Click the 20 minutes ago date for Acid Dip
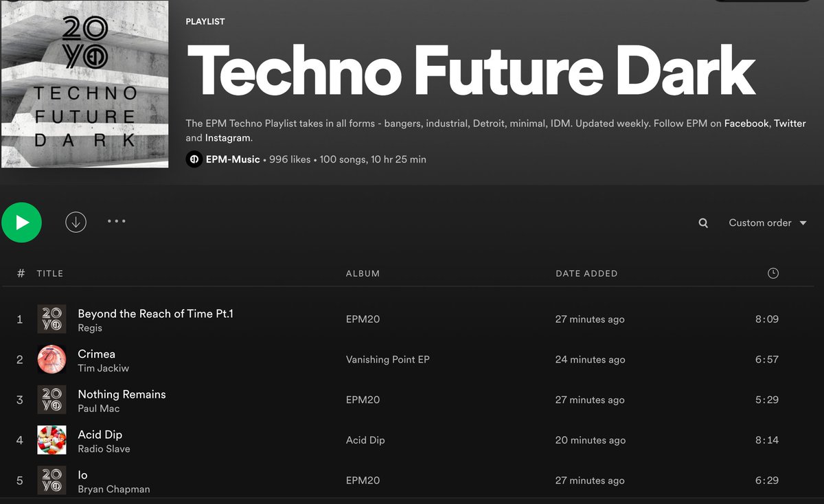The image size is (824, 504). pyautogui.click(x=591, y=441)
